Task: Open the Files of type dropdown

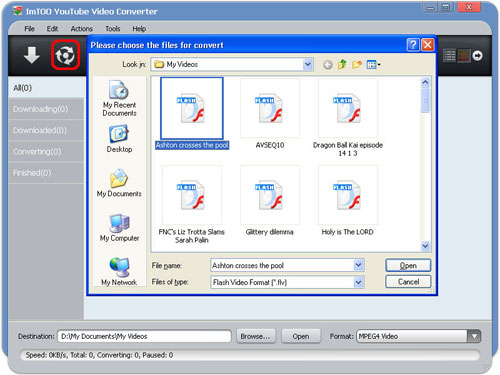Action: [358, 282]
